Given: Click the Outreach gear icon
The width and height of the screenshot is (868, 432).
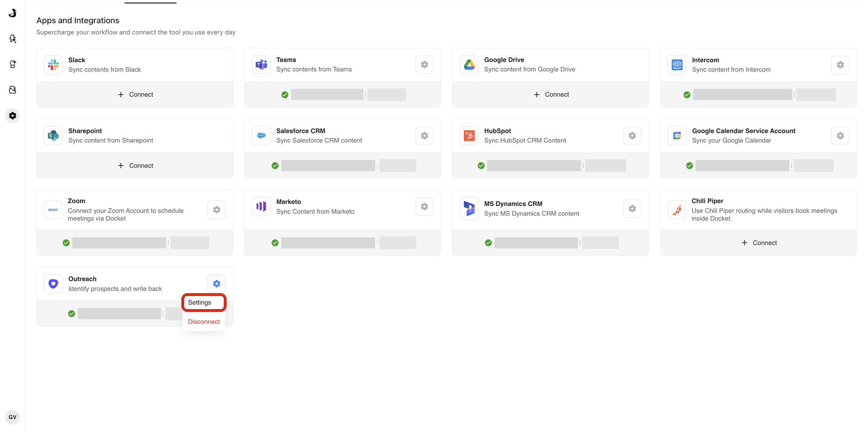Looking at the screenshot, I should (217, 283).
